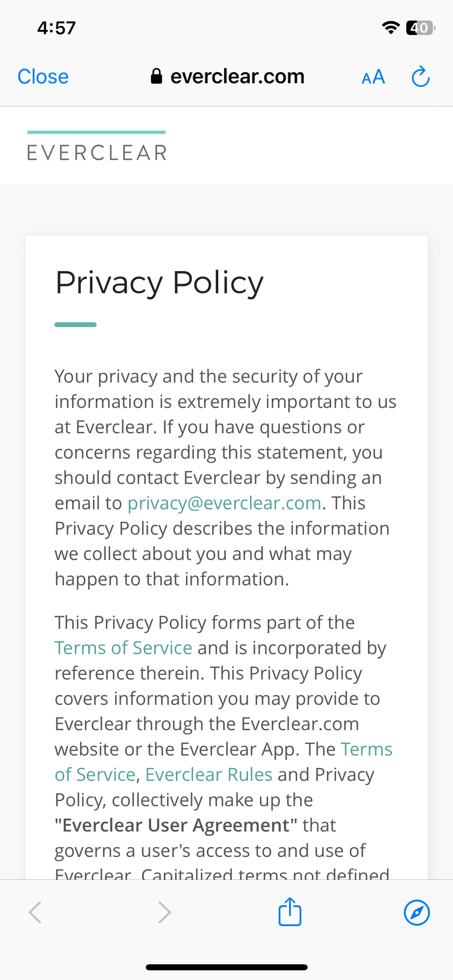Tap the everclear.com address bar
Image resolution: width=453 pixels, height=980 pixels.
point(228,76)
